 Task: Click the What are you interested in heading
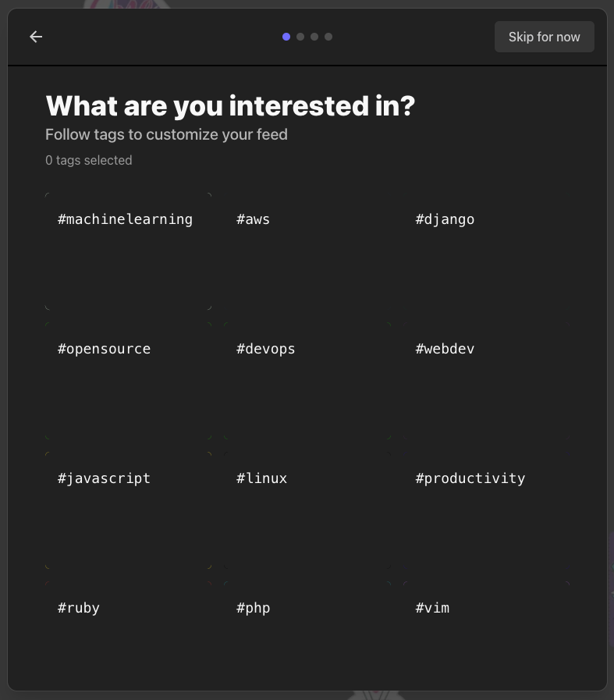click(230, 105)
